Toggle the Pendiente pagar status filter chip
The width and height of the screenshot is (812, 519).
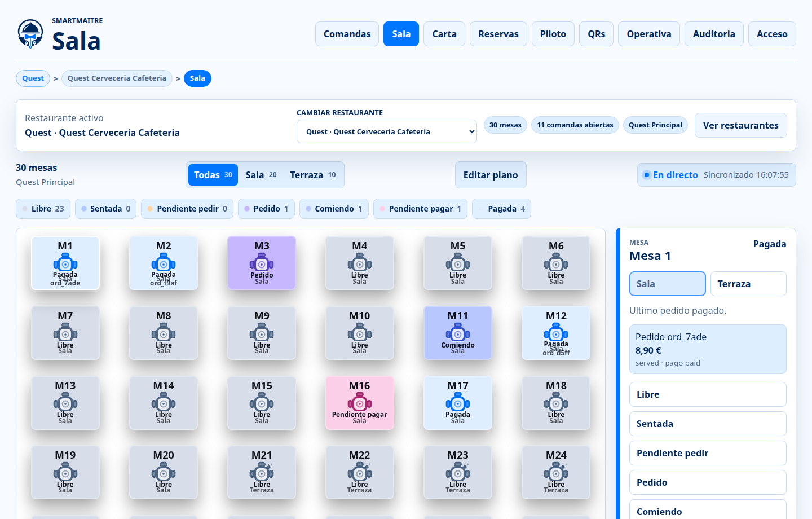coord(420,209)
